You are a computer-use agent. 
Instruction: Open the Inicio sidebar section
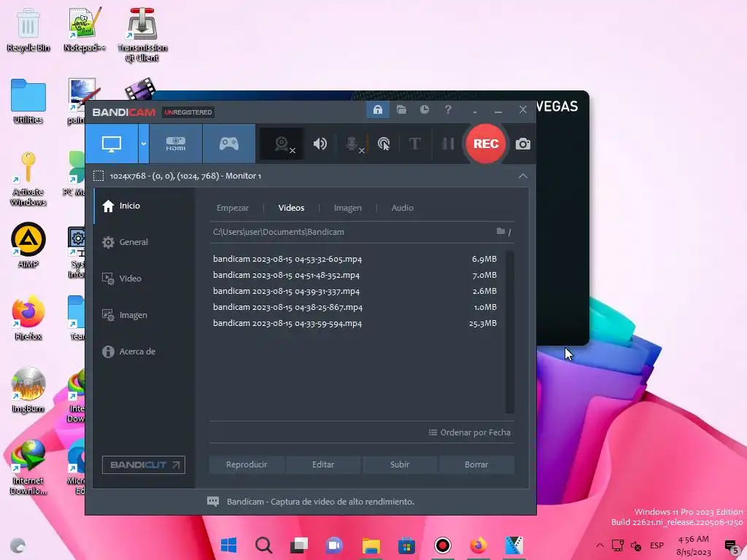144,206
